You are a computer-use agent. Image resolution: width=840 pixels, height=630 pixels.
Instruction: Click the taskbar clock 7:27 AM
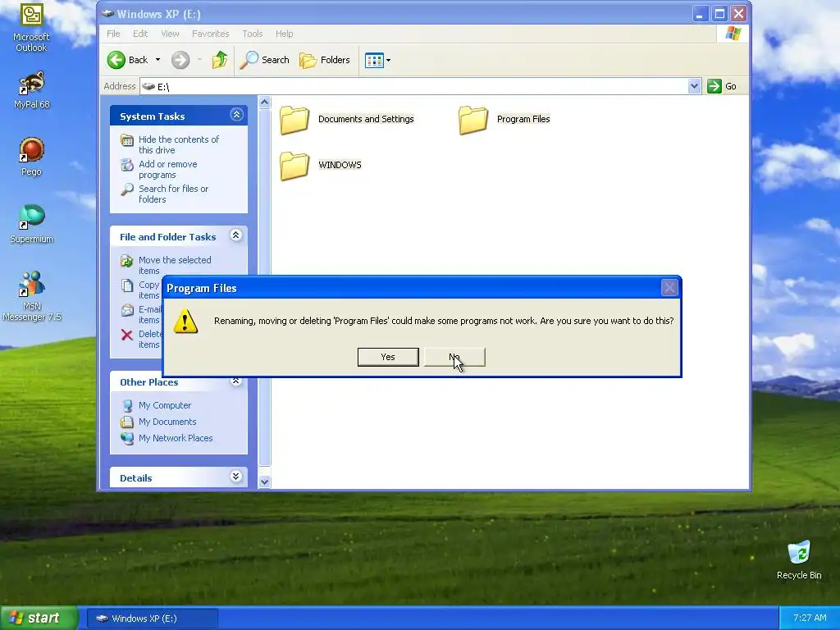[810, 619]
